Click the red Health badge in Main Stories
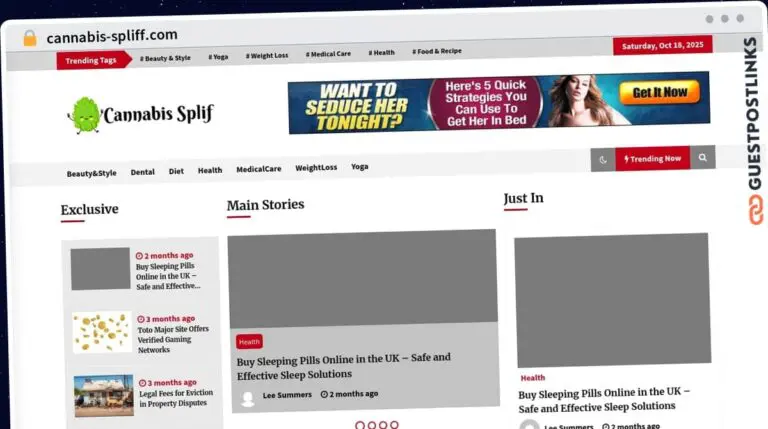The width and height of the screenshot is (768, 429). [249, 342]
